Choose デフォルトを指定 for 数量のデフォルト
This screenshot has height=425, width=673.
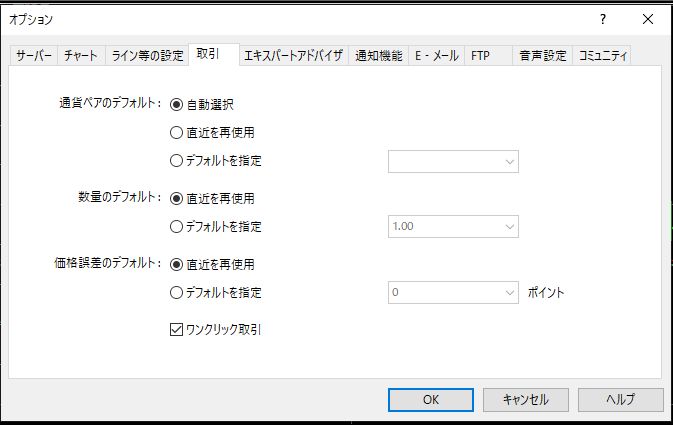(177, 227)
